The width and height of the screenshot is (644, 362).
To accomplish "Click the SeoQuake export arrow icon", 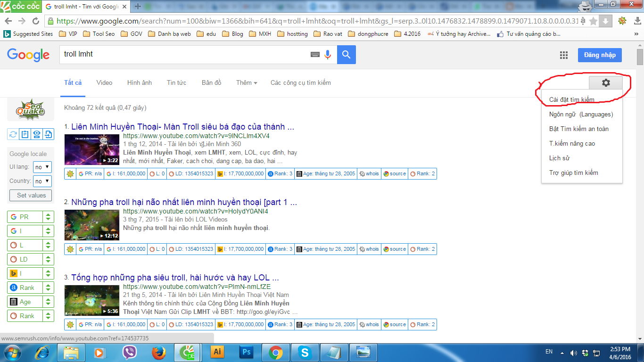I will 49,134.
